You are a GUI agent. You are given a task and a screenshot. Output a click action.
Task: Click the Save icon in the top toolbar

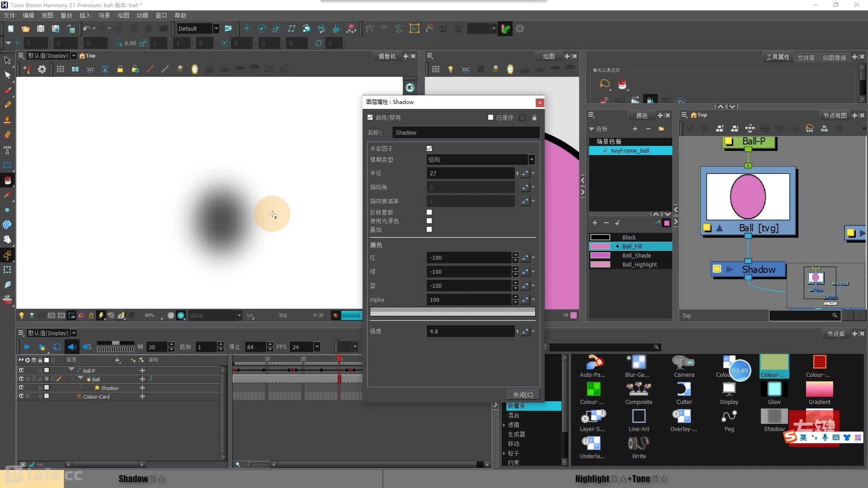(41, 28)
